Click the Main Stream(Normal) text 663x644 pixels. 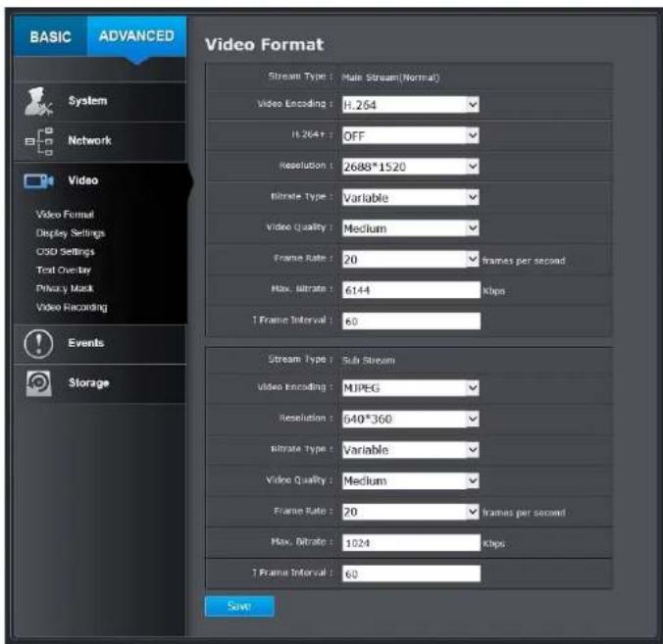390,77
